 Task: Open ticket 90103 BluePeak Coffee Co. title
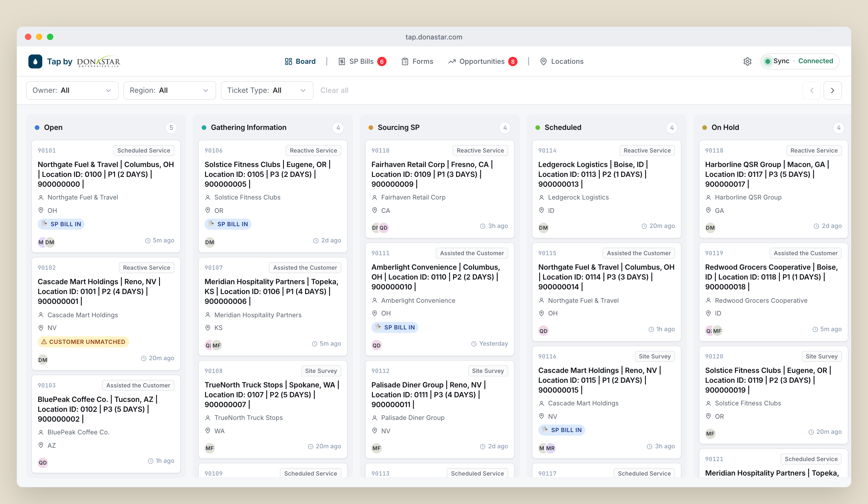98,409
